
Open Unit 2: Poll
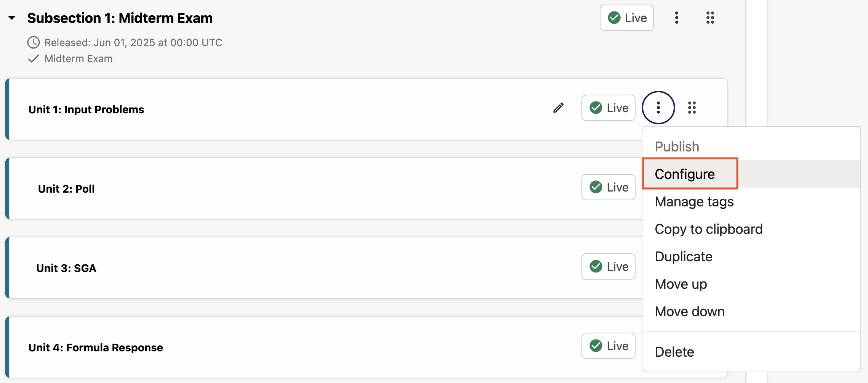coord(66,189)
